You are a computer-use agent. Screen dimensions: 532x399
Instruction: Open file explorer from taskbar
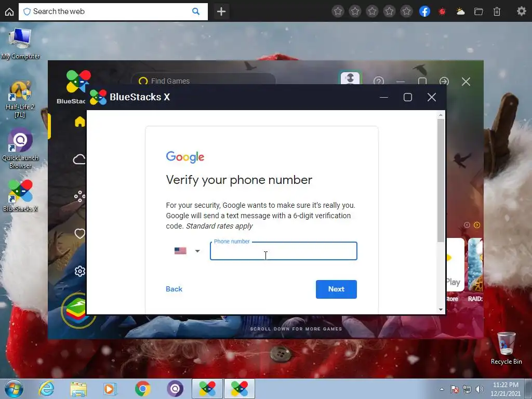(x=78, y=389)
